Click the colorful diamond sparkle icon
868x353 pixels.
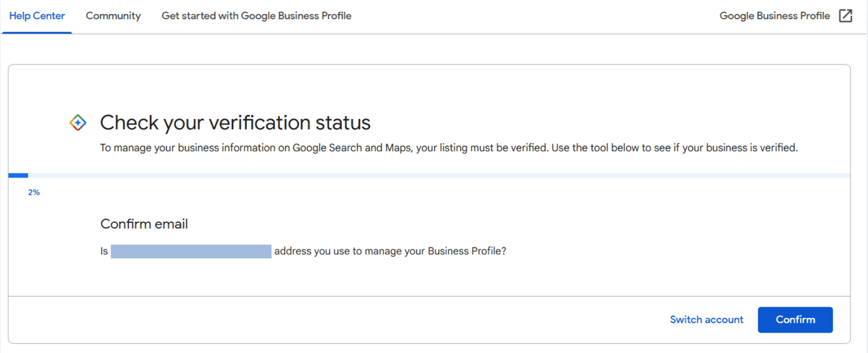tap(78, 122)
